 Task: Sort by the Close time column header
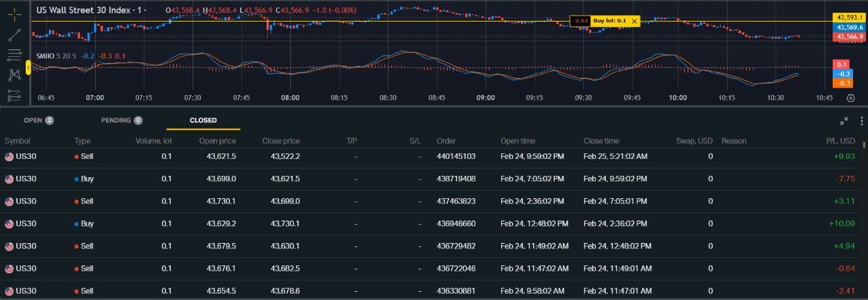pyautogui.click(x=601, y=141)
